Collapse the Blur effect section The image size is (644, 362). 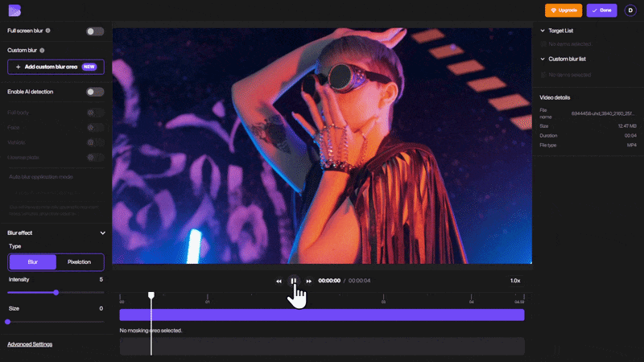pos(103,233)
